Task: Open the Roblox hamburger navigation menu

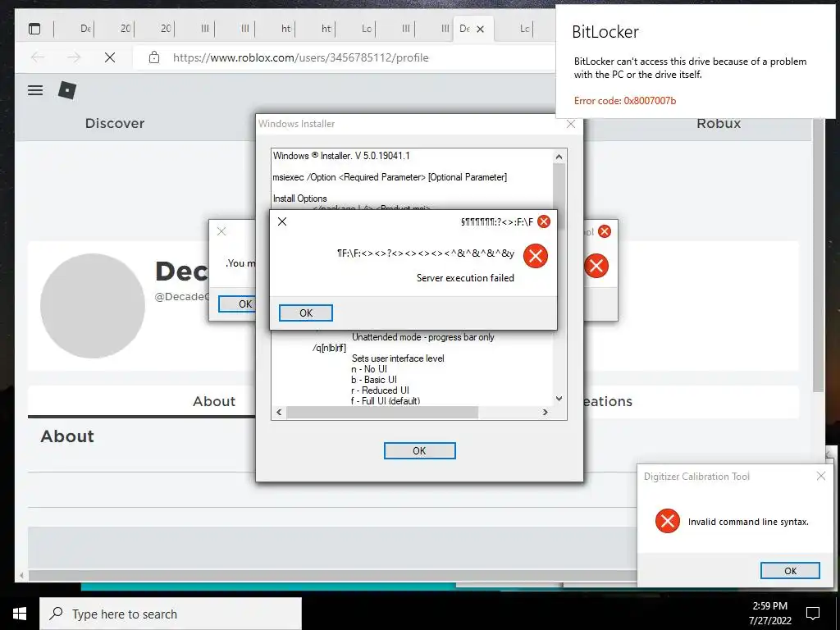Action: pyautogui.click(x=35, y=90)
